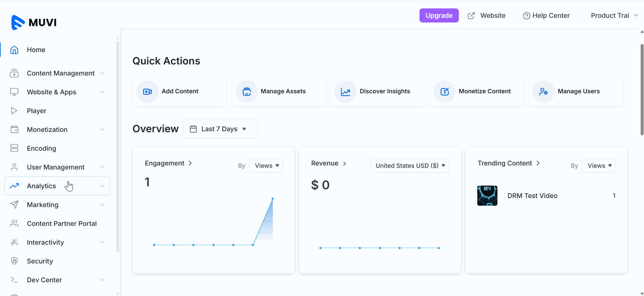Open the Help Center link

point(546,16)
